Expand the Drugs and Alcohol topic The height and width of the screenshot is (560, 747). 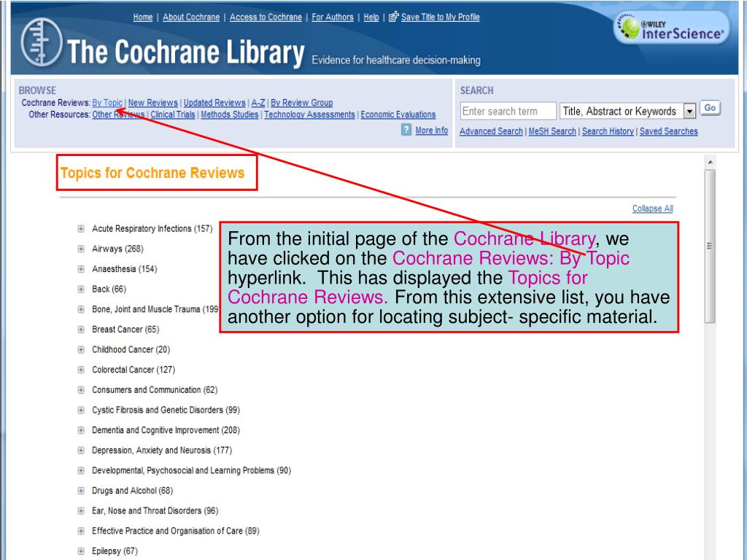coord(81,491)
